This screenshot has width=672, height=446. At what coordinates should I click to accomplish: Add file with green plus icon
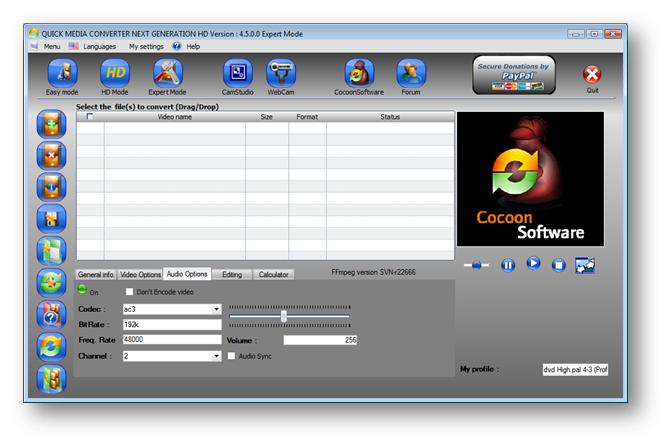pyautogui.click(x=51, y=124)
